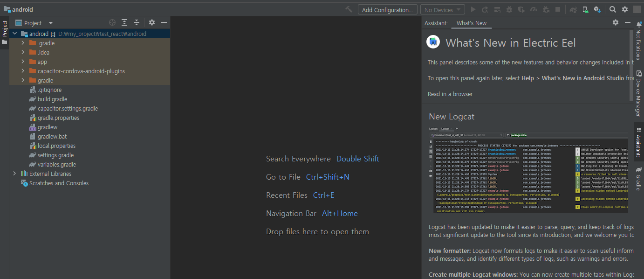Open Assistant panel options gear

click(x=616, y=22)
